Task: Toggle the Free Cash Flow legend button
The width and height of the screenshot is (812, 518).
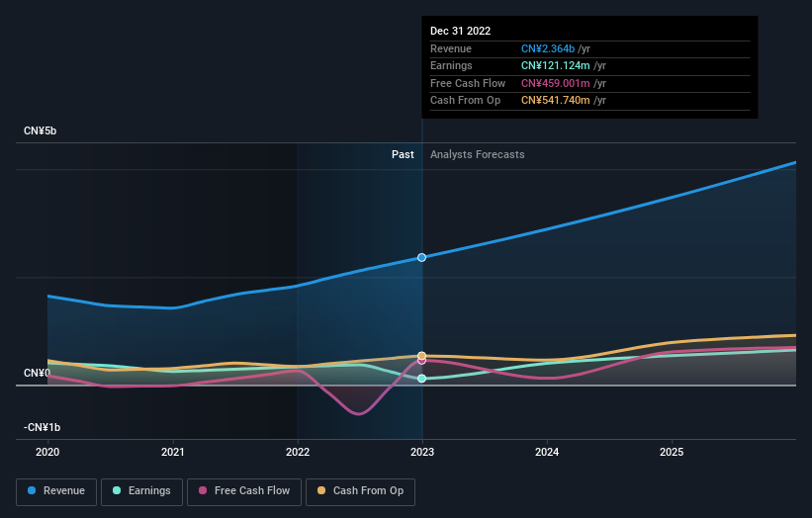Action: point(244,491)
